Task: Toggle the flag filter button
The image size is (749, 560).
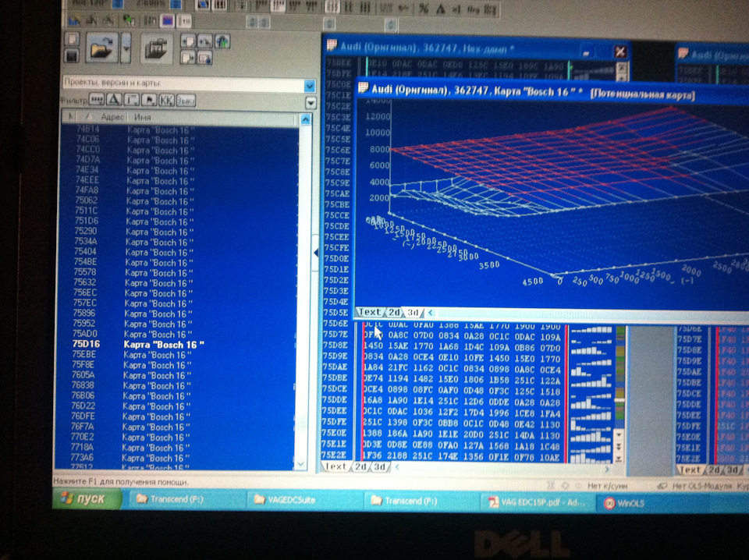Action: coord(149,101)
